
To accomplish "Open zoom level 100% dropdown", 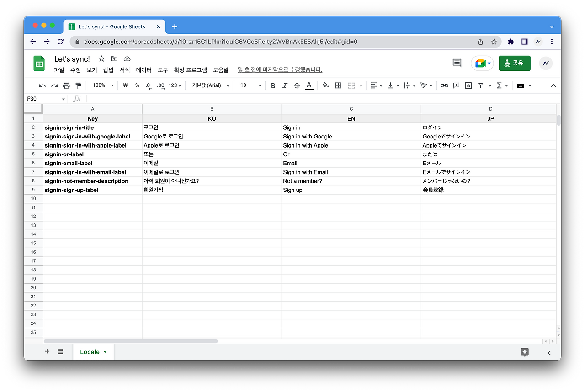I will pos(103,85).
